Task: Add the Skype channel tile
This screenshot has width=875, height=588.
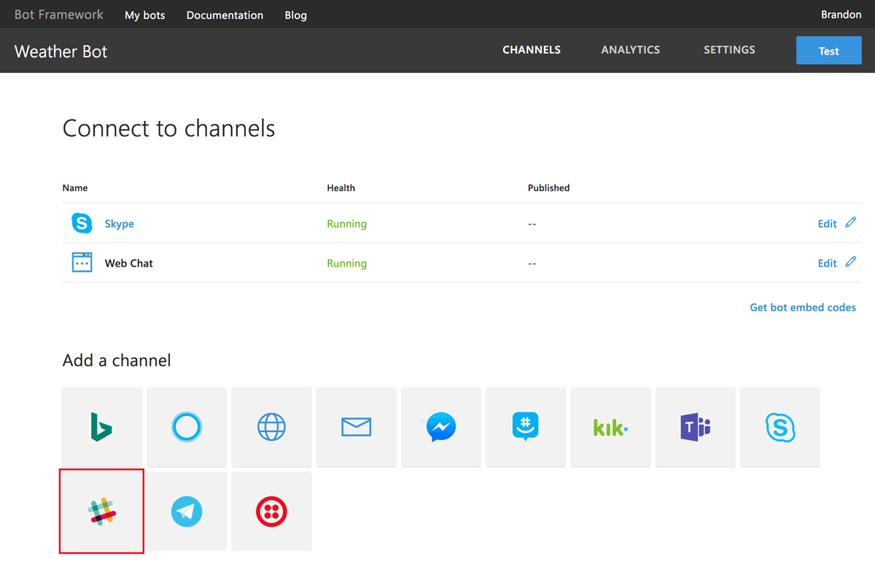Action: pyautogui.click(x=780, y=427)
